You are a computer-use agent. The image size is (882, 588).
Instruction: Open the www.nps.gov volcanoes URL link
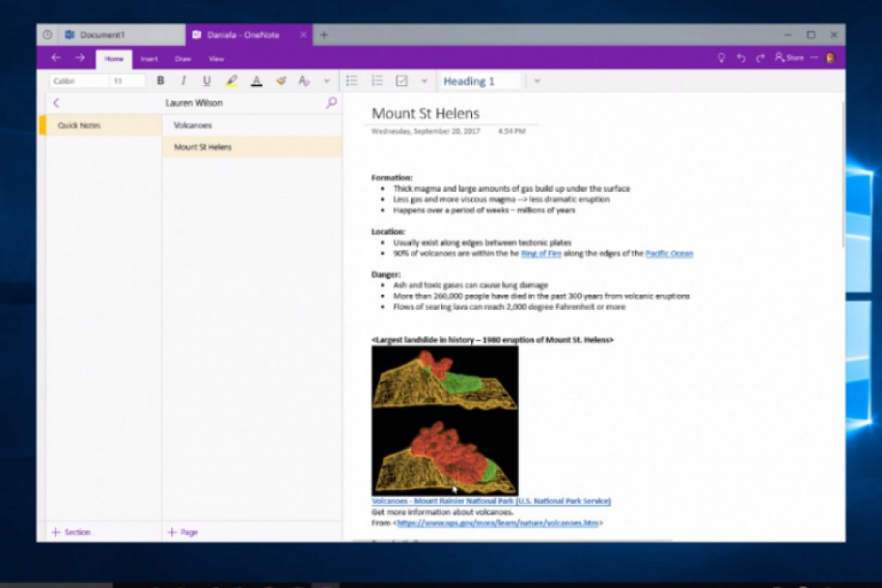pos(498,523)
